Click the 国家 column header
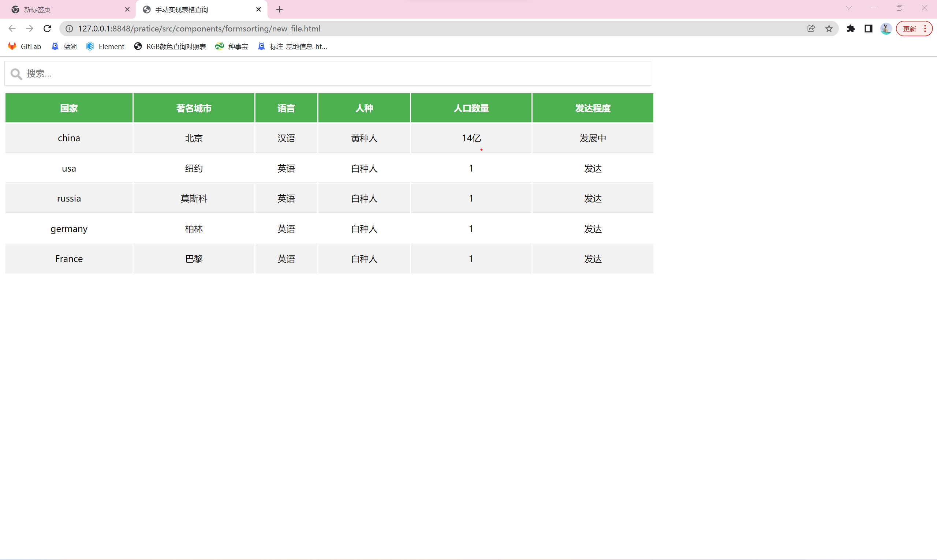The height and width of the screenshot is (560, 937). (x=69, y=108)
